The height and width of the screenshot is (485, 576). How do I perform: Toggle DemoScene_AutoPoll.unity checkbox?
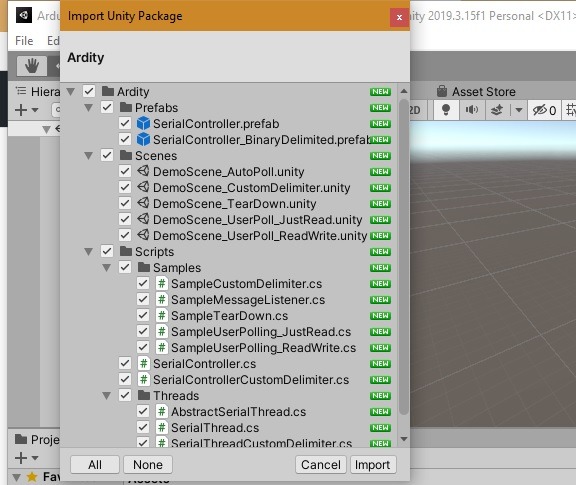pyautogui.click(x=125, y=171)
